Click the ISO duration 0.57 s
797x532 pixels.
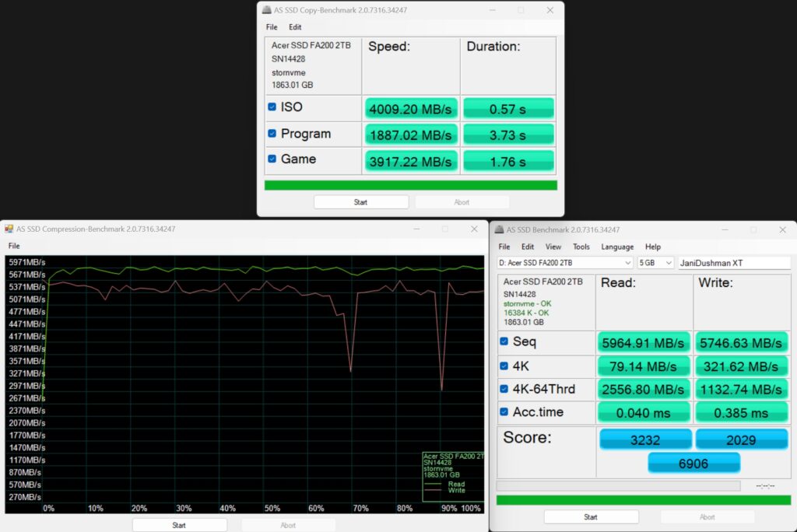click(508, 109)
